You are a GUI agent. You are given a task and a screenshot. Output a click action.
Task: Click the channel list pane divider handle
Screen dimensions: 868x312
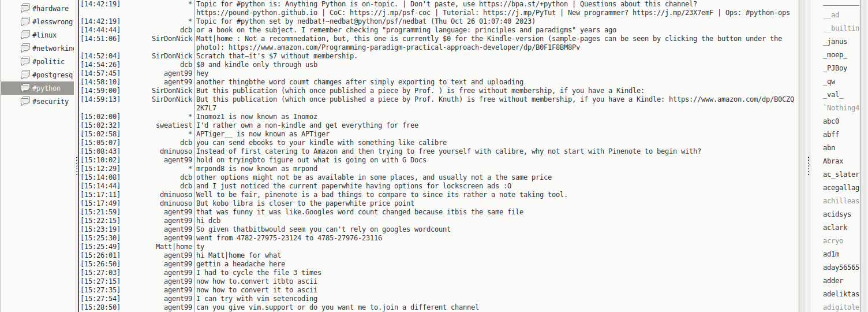[x=77, y=168]
